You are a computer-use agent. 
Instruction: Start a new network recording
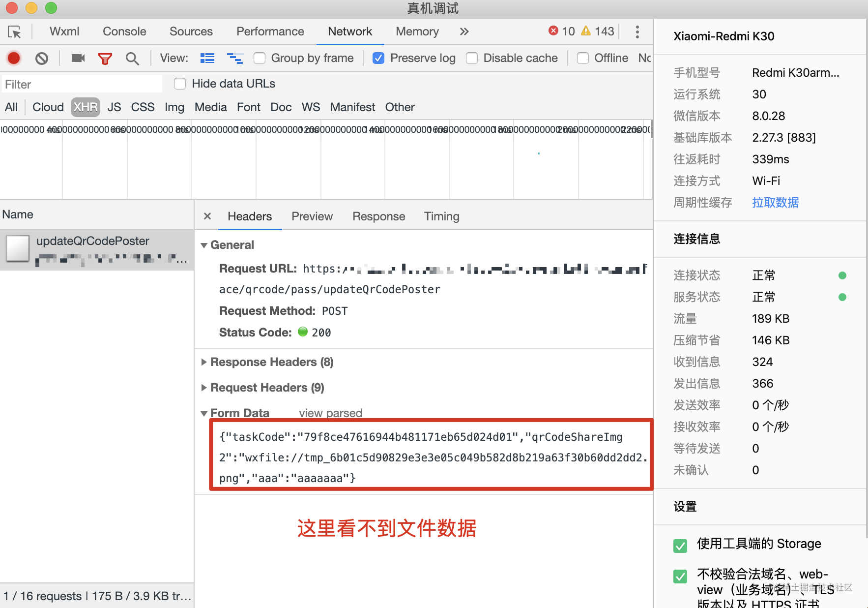13,58
